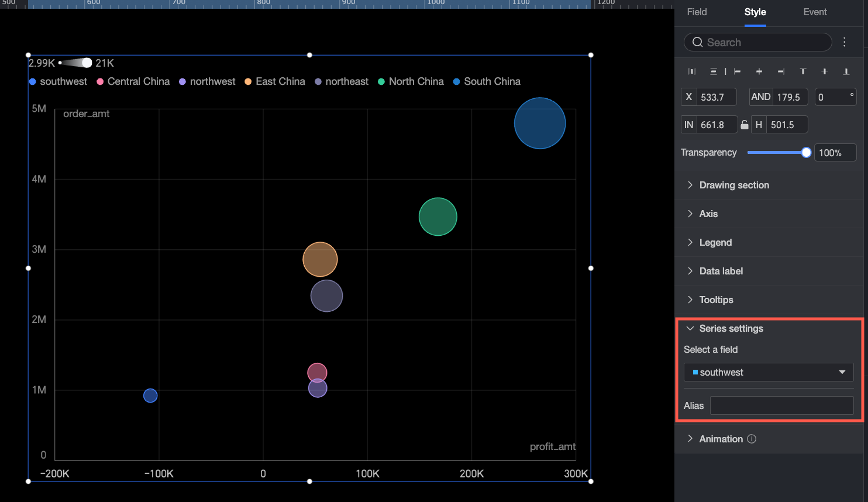The width and height of the screenshot is (868, 502).
Task: Click the height field showing 501.5
Action: tap(787, 125)
